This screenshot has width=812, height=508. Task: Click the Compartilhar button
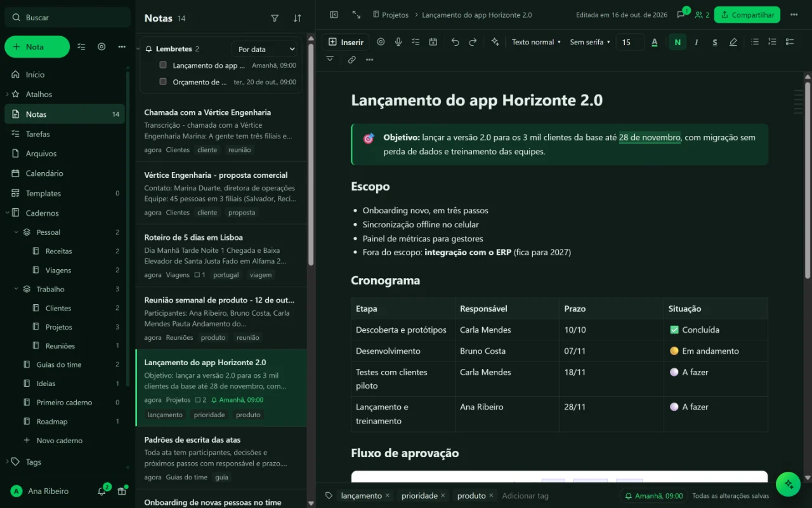(747, 15)
